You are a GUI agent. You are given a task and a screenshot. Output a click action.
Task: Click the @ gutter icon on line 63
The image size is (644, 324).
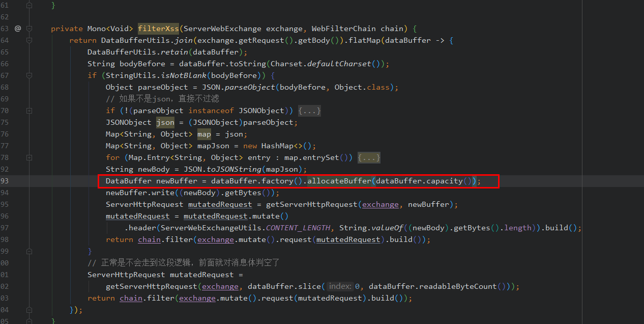(x=18, y=29)
